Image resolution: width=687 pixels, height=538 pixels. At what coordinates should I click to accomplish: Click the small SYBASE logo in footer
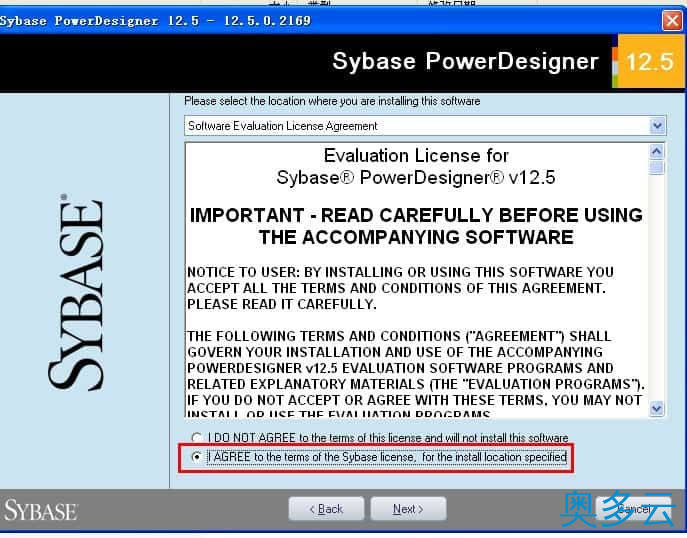click(40, 511)
